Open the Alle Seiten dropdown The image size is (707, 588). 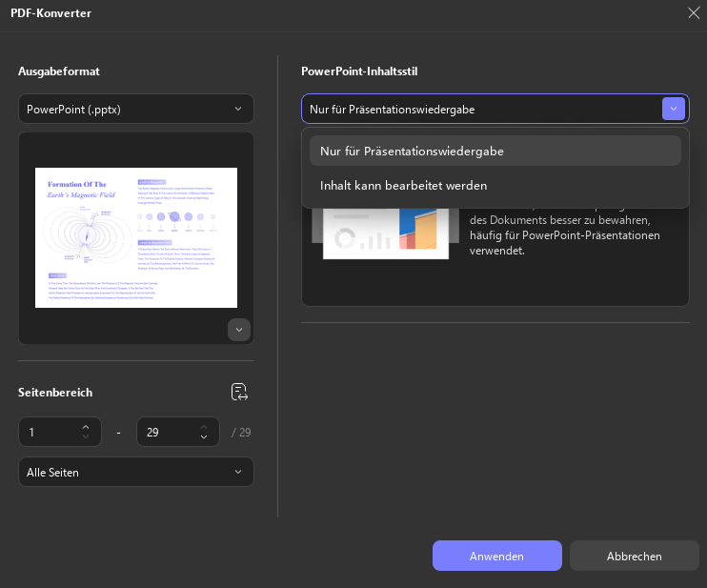pos(135,472)
